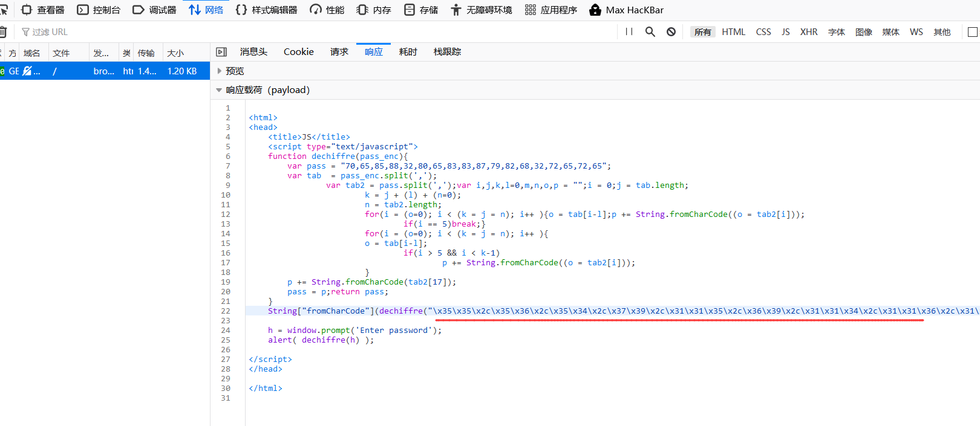Click the element picker arrow icon
This screenshot has height=426, width=980.
[4, 10]
